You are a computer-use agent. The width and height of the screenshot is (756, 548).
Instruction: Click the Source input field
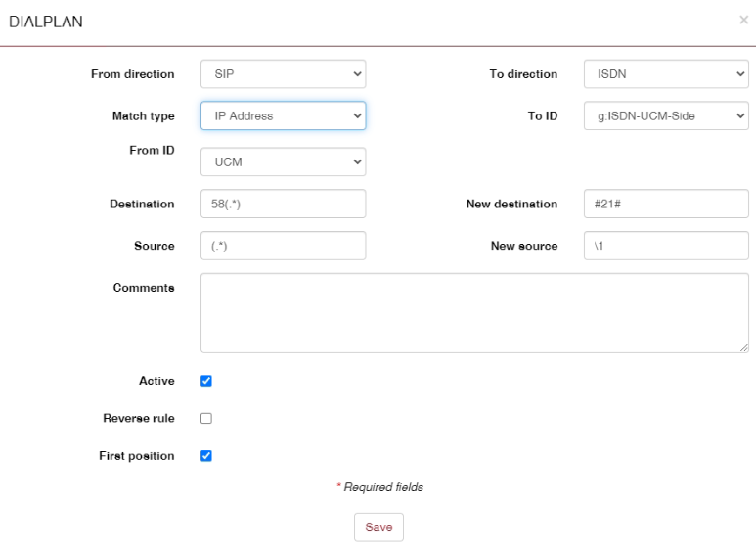click(x=283, y=247)
